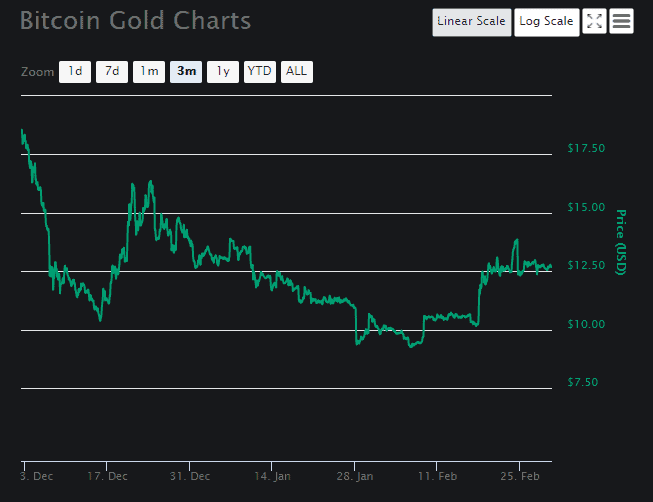Screen dimensions: 653x502
Task: Set zoom range to 1d
Action: click(x=75, y=72)
